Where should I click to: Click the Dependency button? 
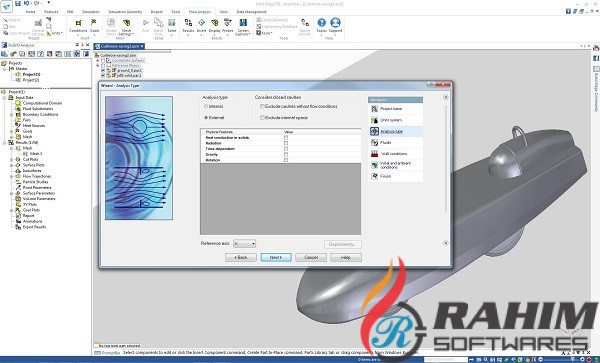343,244
